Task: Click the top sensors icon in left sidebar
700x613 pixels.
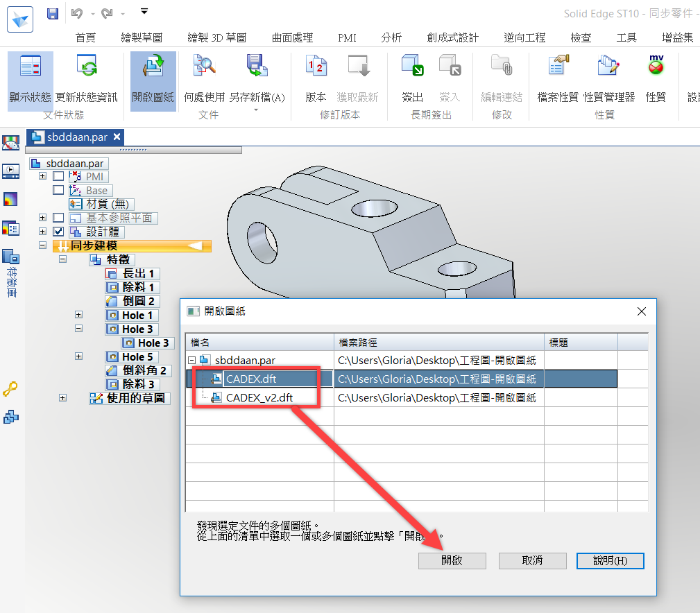Action: (10, 144)
